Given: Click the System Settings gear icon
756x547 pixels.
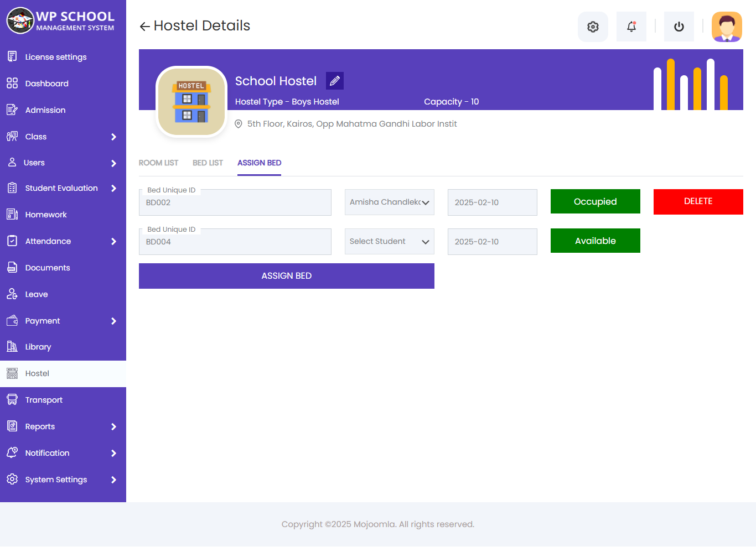Looking at the screenshot, I should tap(12, 479).
